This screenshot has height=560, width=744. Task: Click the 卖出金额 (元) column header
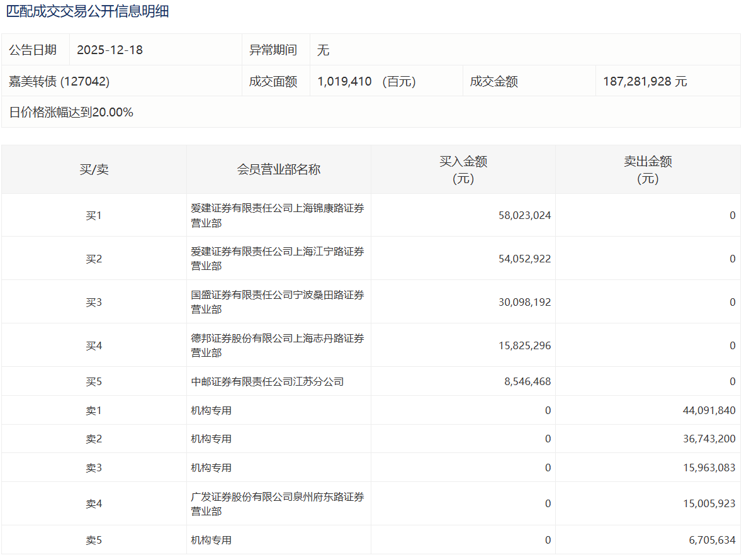648,170
